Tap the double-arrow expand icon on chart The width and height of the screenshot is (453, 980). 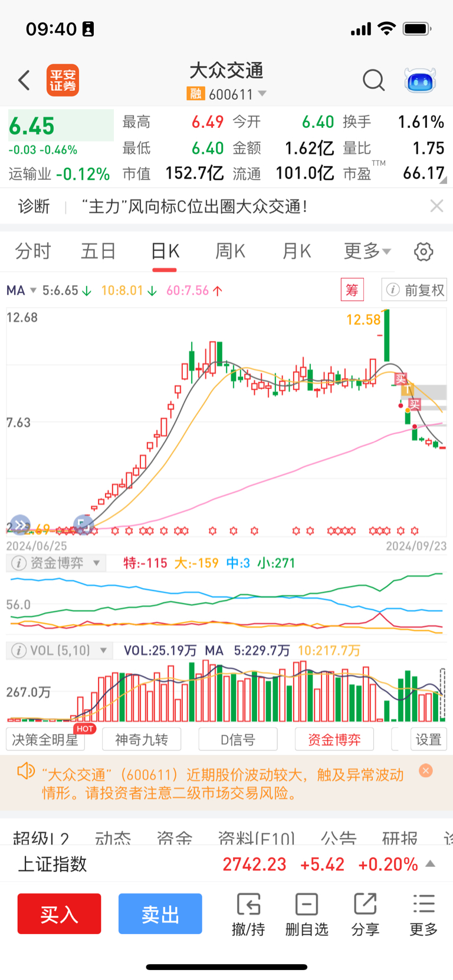[x=20, y=523]
